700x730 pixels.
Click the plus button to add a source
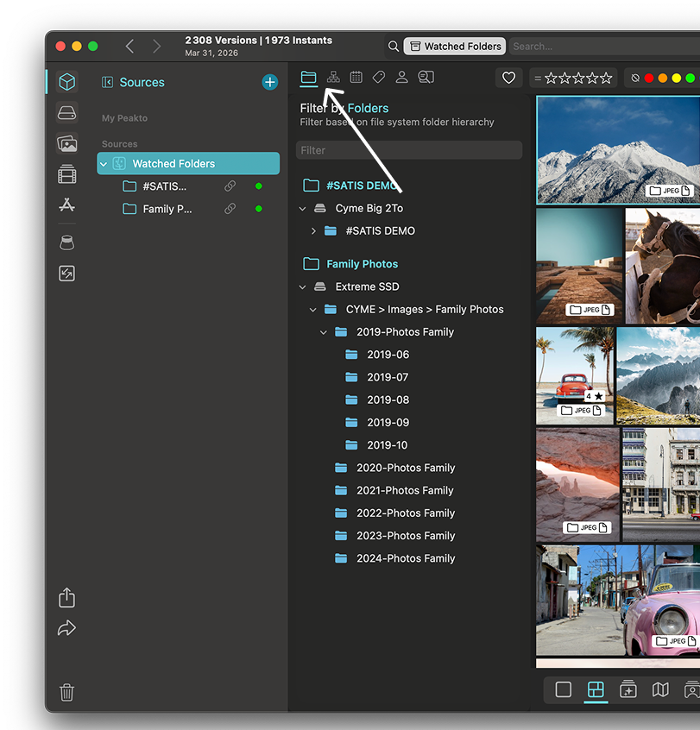(x=270, y=82)
